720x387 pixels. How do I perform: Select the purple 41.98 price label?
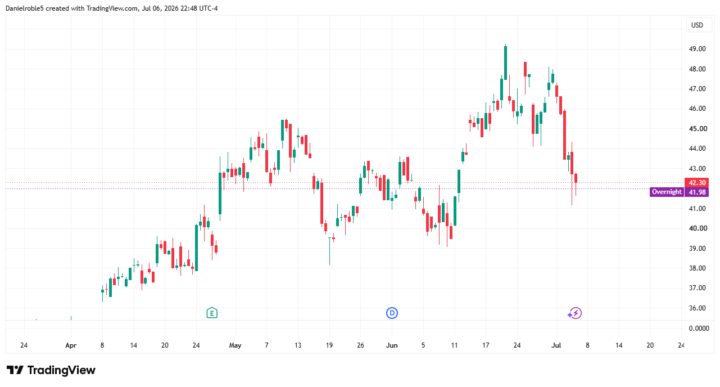coord(697,192)
